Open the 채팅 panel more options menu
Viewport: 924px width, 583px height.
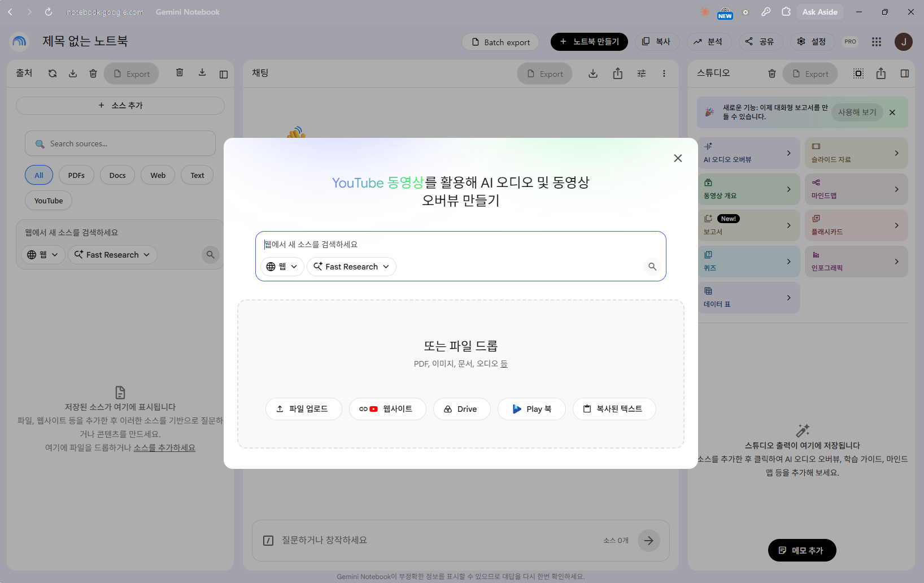(664, 73)
